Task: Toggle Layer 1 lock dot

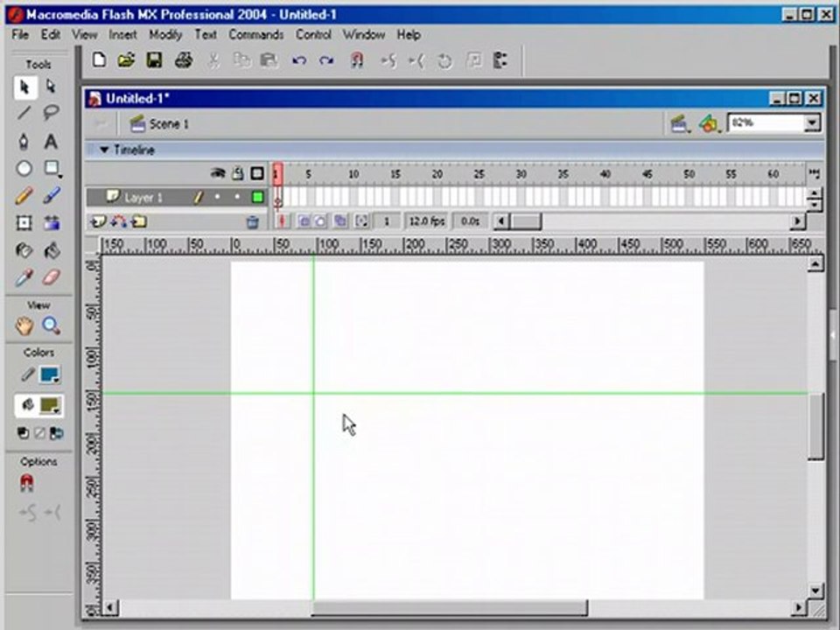Action: click(x=237, y=197)
